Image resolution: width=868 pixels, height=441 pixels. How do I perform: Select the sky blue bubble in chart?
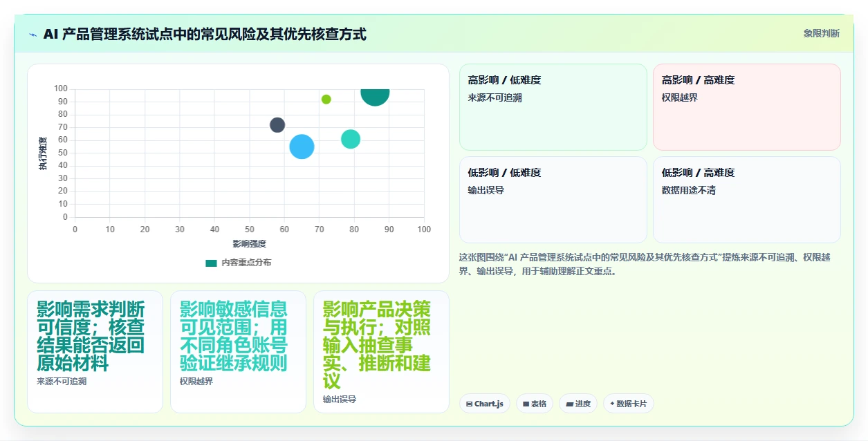click(302, 147)
